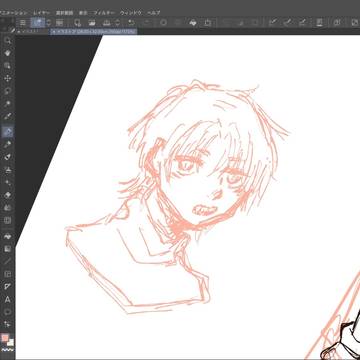The width and height of the screenshot is (360, 360).
Task: Select the Balloon tool
Action: tap(8, 312)
